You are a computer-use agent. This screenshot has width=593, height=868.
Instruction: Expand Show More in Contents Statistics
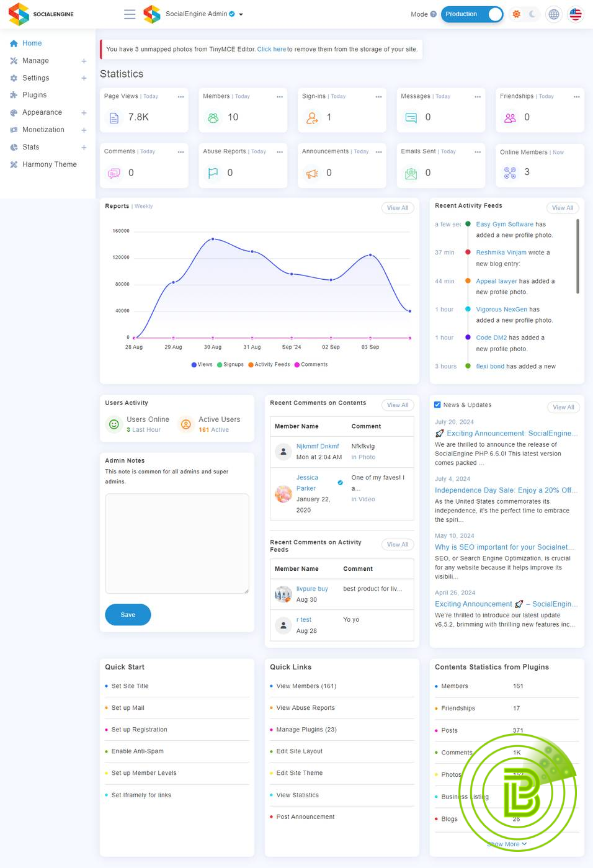(507, 844)
